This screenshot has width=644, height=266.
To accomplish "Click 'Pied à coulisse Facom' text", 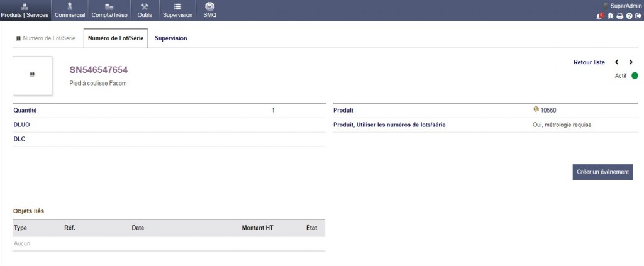I will click(x=98, y=84).
